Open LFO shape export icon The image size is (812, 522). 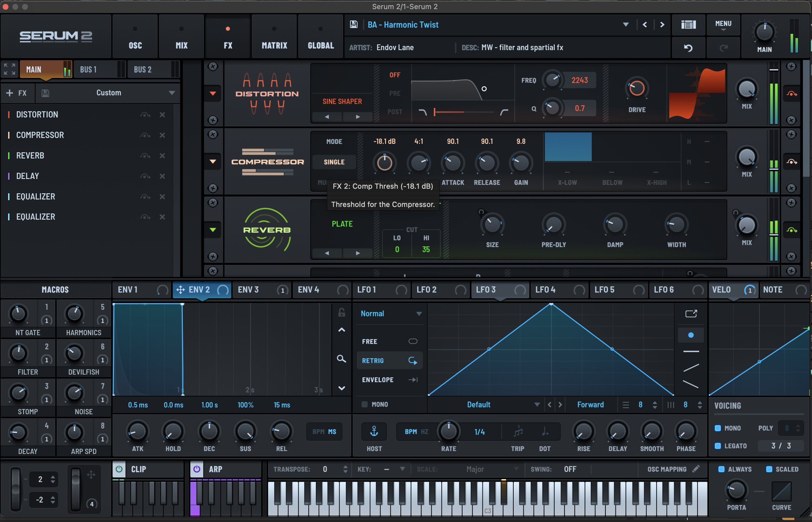coord(691,313)
